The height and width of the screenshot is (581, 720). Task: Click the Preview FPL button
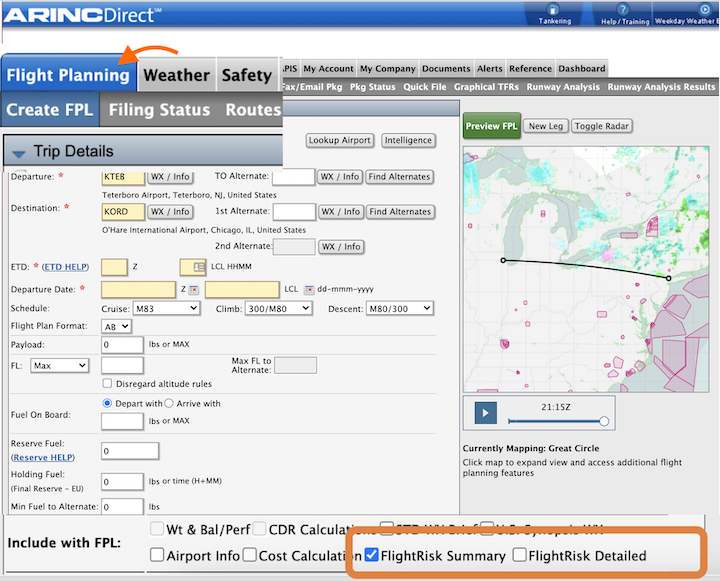[491, 126]
